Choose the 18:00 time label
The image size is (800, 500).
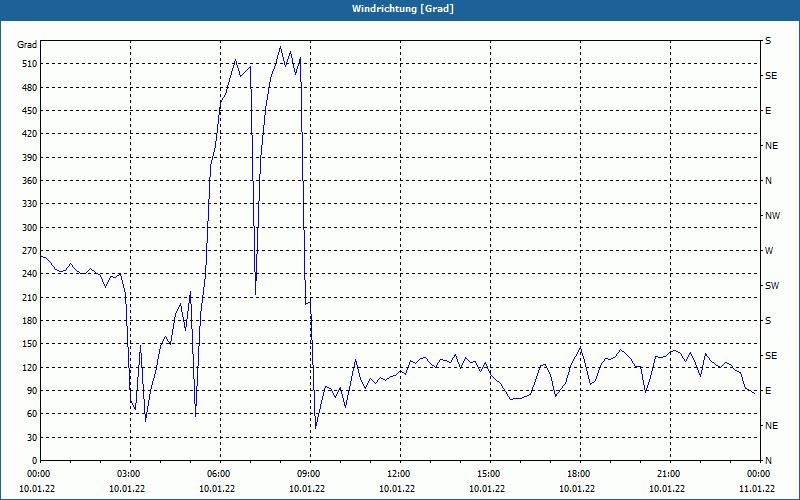(580, 474)
